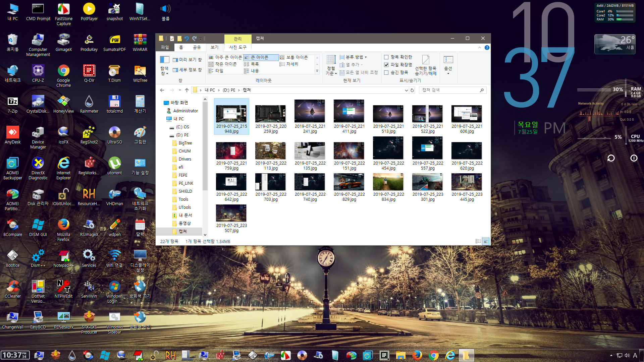
Task: Switch to details view in status bar
Action: [x=478, y=241]
